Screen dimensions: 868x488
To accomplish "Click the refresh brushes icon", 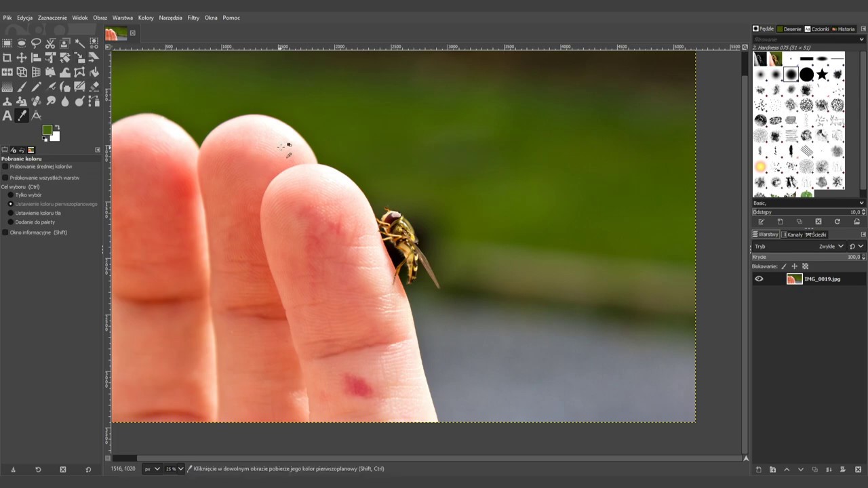I will click(x=837, y=222).
